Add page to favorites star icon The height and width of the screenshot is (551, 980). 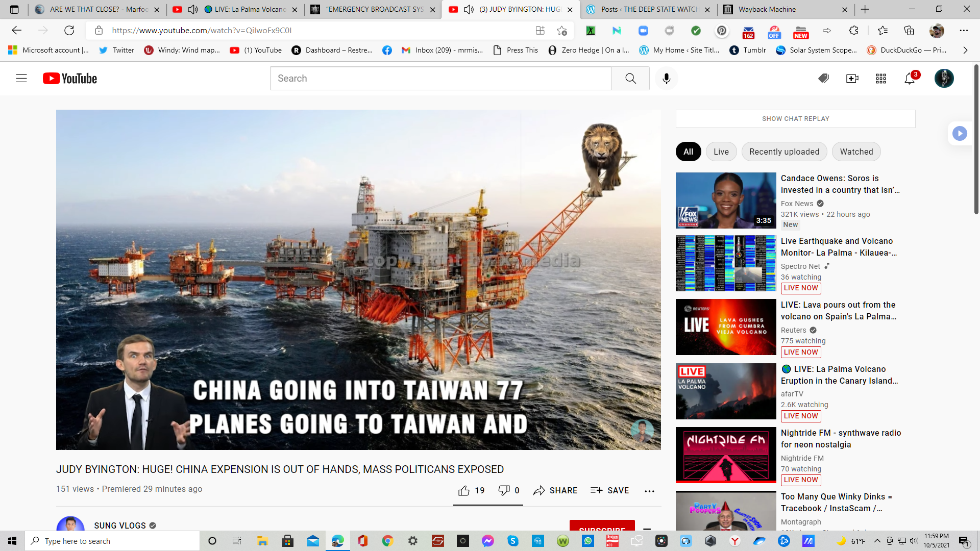point(562,31)
